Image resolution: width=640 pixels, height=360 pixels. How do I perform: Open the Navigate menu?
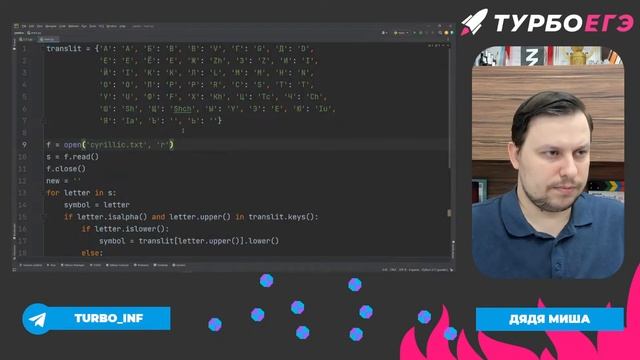pos(51,27)
